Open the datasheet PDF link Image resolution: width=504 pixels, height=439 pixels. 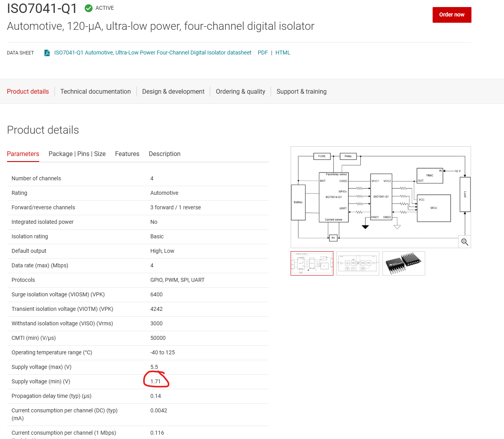point(263,53)
